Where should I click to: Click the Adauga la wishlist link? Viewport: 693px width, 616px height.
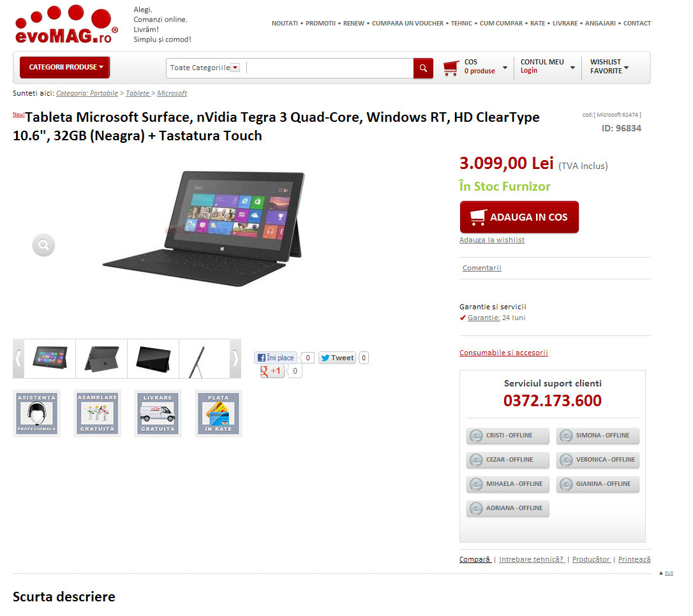click(492, 240)
